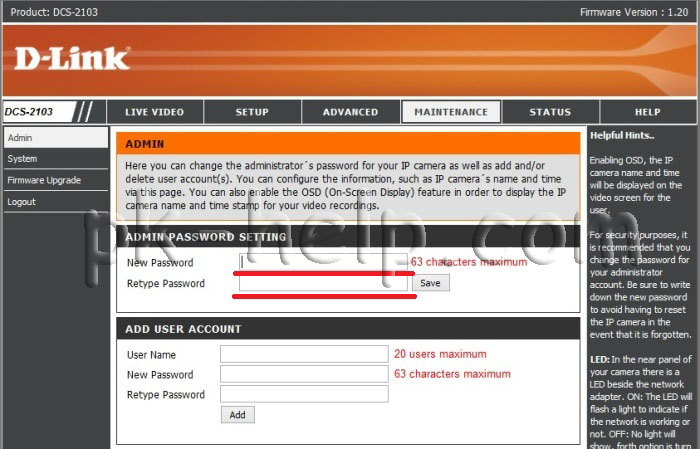Click the 'LED:' hint label
Viewport: 700px width, 449px height.
click(600, 359)
